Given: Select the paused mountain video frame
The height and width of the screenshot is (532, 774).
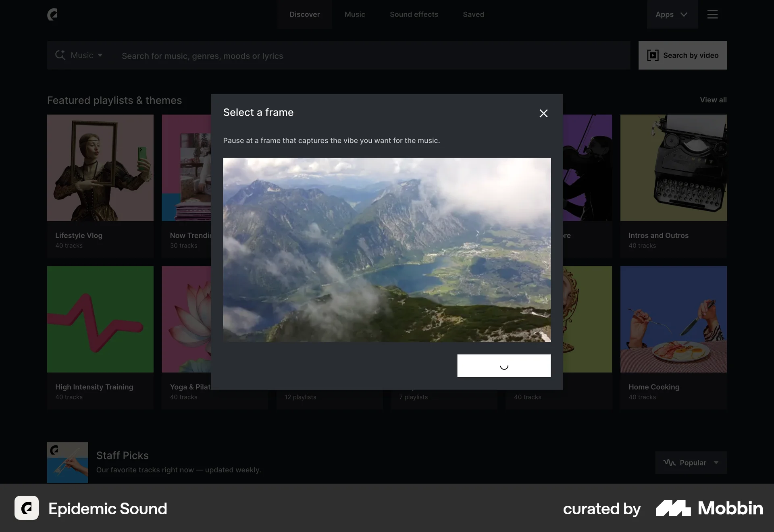Looking at the screenshot, I should pyautogui.click(x=387, y=250).
